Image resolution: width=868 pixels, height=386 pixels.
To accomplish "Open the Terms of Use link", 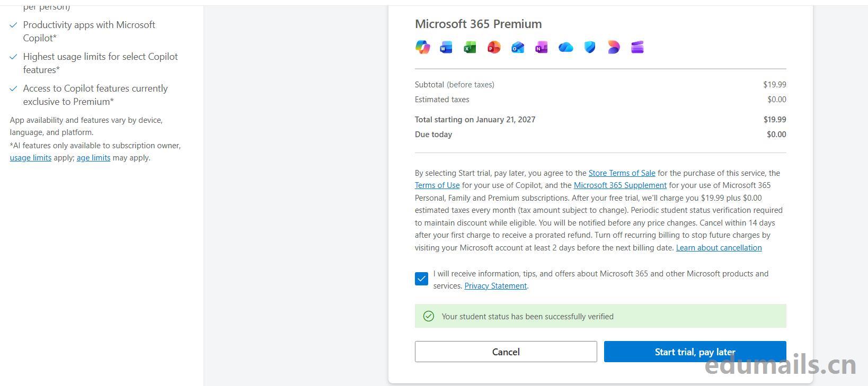I will point(437,185).
